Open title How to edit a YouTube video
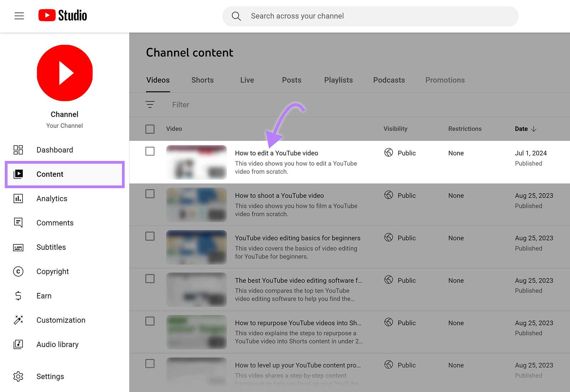The width and height of the screenshot is (570, 392). [x=276, y=153]
